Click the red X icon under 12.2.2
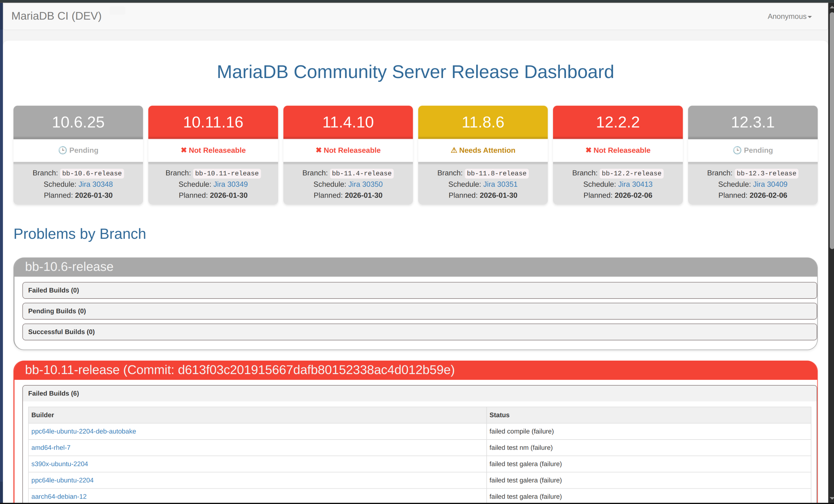Viewport: 834px width, 504px height. pos(588,150)
